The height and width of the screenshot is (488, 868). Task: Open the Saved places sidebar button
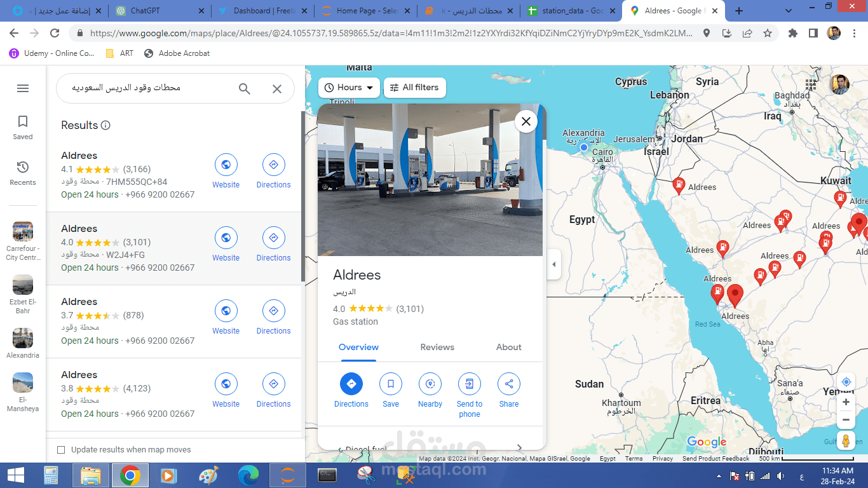click(x=23, y=127)
